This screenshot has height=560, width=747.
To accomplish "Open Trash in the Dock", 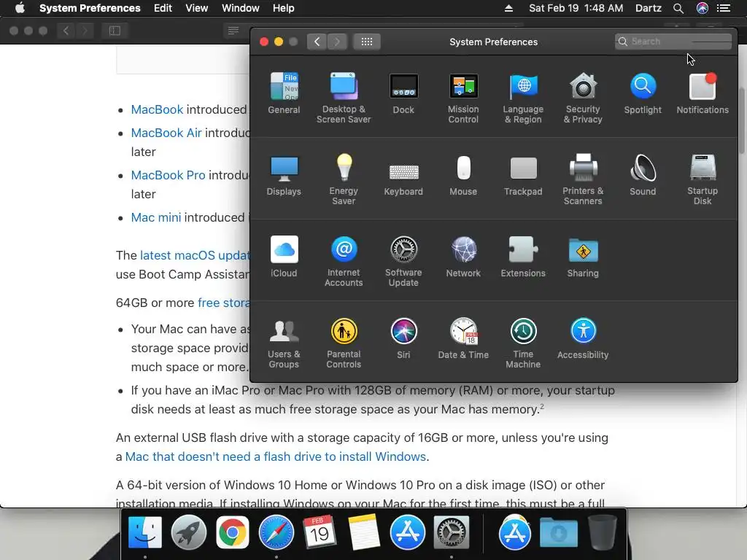I will 602,532.
